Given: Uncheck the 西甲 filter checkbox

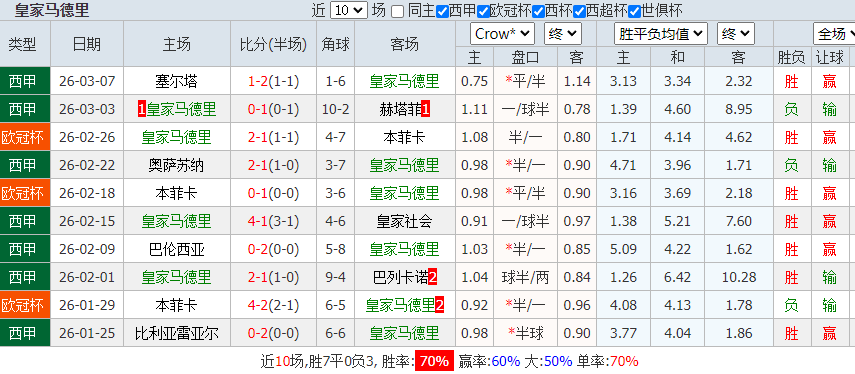Looking at the screenshot, I should tap(442, 11).
